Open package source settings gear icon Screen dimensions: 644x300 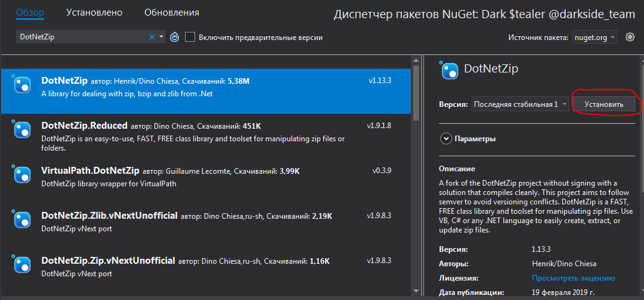pyautogui.click(x=630, y=37)
